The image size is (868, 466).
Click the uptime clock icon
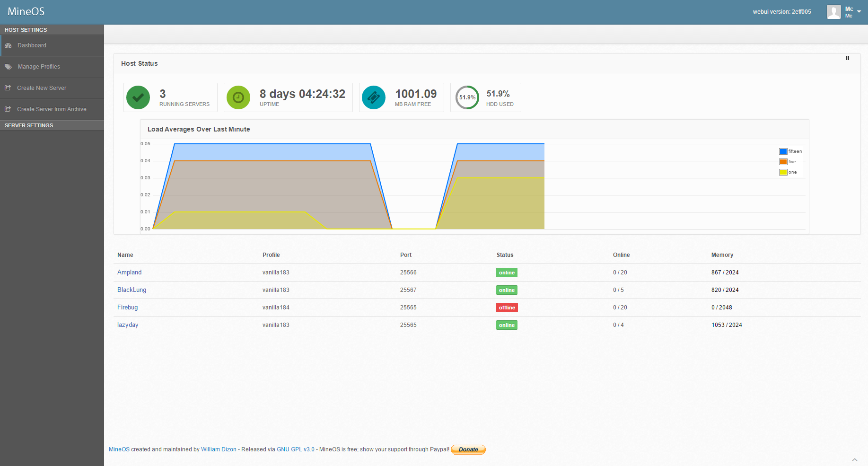(x=238, y=97)
